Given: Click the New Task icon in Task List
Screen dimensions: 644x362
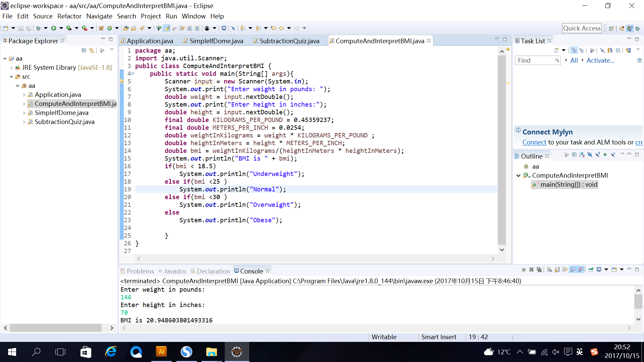Looking at the screenshot, I should [556, 50].
